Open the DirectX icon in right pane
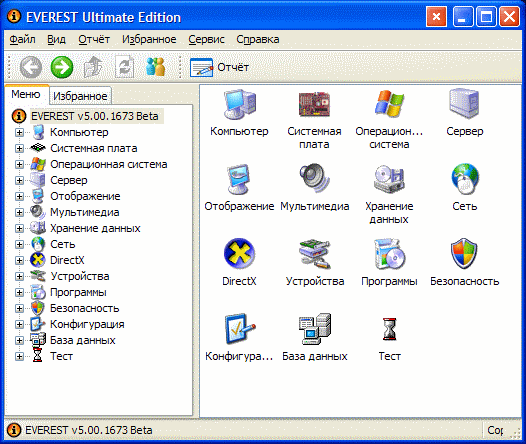 click(239, 254)
